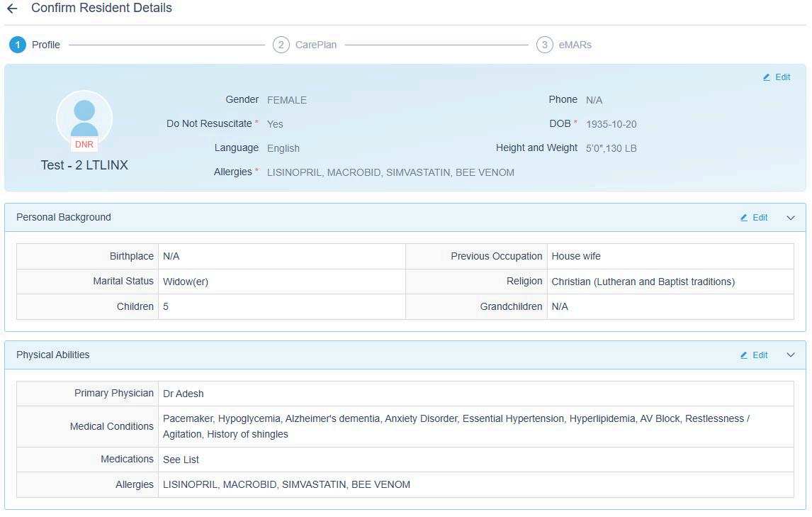This screenshot has width=812, height=517.
Task: Click the DNR badge under avatar
Action: pos(84,145)
